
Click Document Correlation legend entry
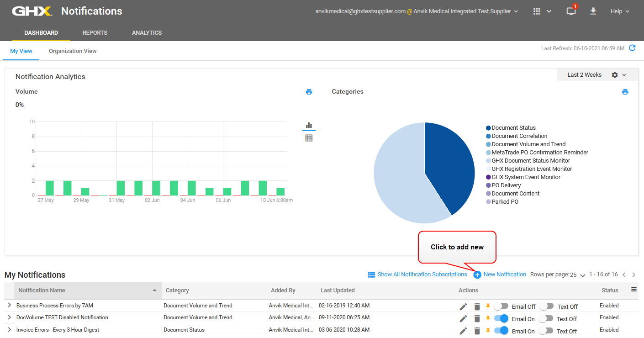click(517, 136)
